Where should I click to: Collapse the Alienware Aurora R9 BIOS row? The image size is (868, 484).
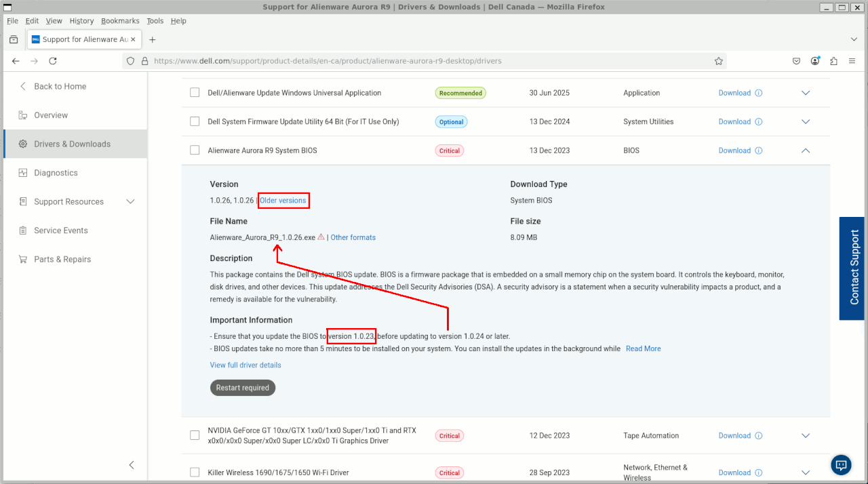[x=806, y=150]
